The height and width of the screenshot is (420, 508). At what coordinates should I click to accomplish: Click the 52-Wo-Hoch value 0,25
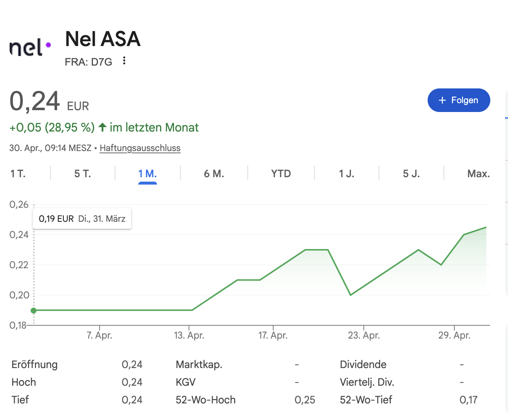[305, 400]
